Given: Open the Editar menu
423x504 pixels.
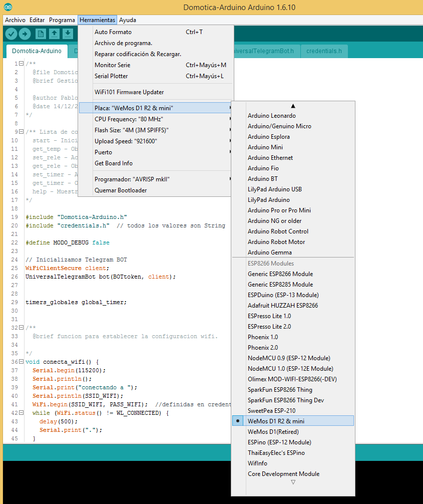Looking at the screenshot, I should tap(37, 20).
